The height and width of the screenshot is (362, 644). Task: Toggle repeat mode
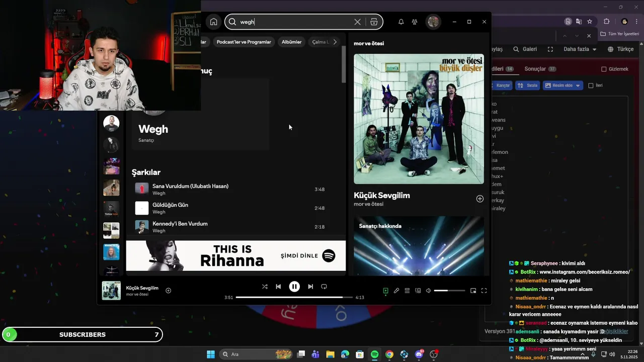pyautogui.click(x=324, y=287)
